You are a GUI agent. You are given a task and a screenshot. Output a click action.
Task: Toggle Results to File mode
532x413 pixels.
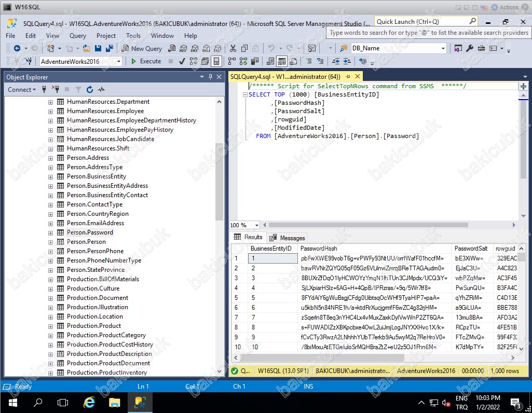(x=293, y=61)
